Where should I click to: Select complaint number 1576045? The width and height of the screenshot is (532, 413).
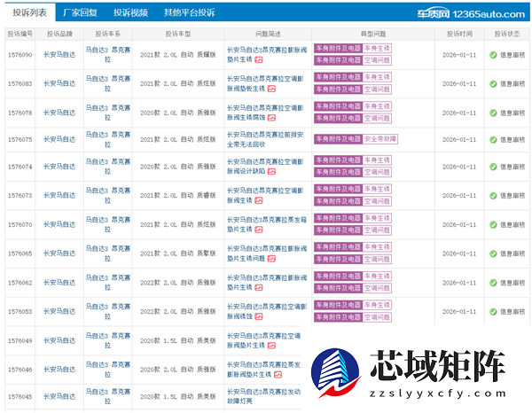pyautogui.click(x=20, y=396)
